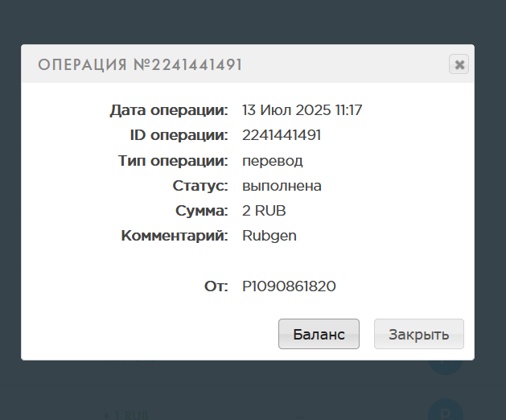Click the dimmed round P icon at bottom right

pyautogui.click(x=444, y=410)
